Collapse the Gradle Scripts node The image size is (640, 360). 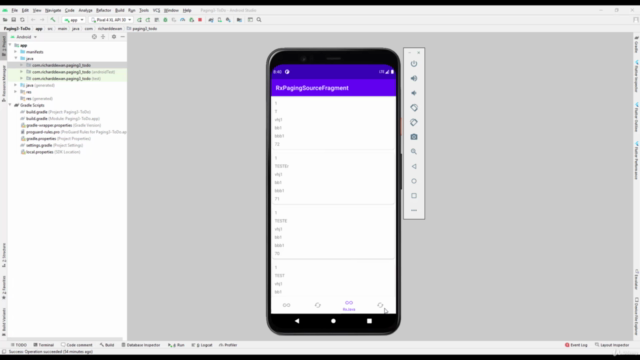(10, 105)
